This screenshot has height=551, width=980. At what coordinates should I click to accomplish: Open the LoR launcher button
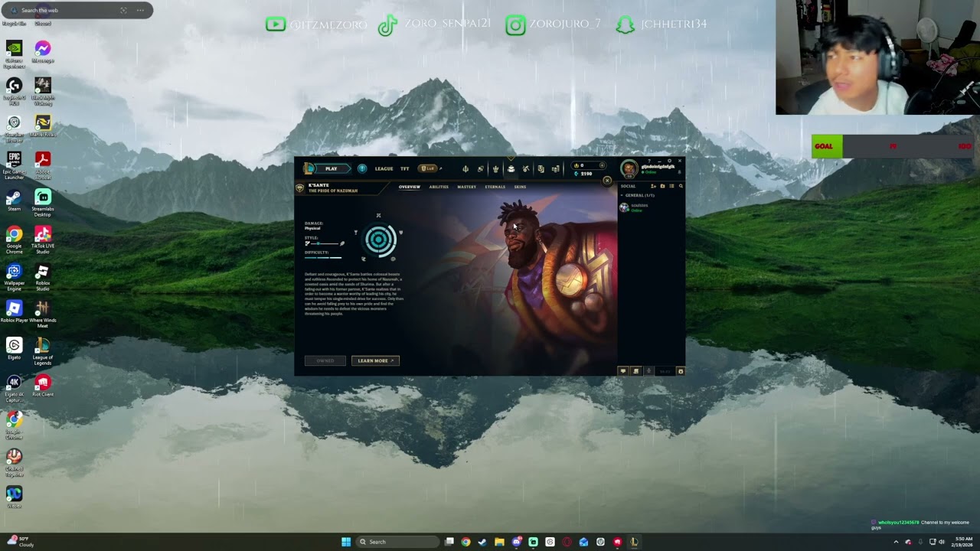pos(429,168)
